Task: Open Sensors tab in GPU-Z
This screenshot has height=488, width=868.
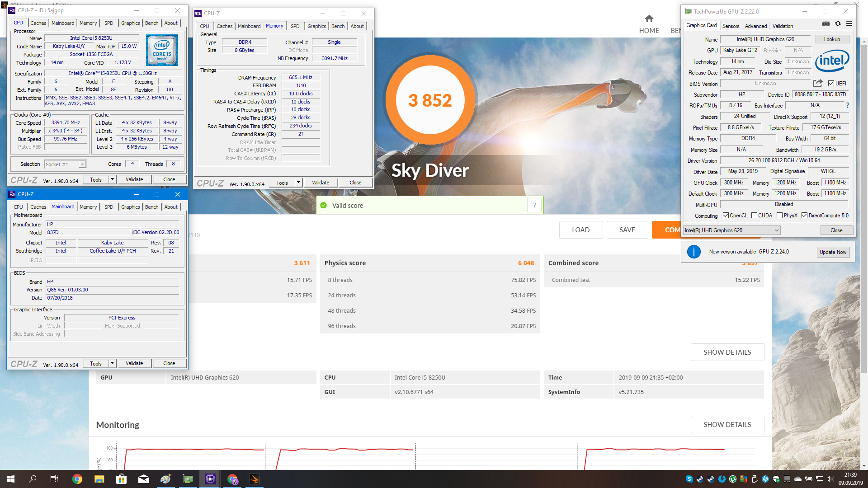Action: pyautogui.click(x=731, y=26)
